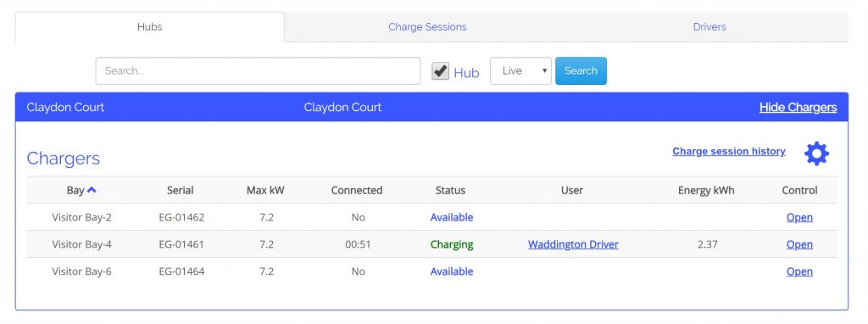Viewport: 868px width, 324px height.
Task: Click serial EG-01464
Action: coord(181,271)
